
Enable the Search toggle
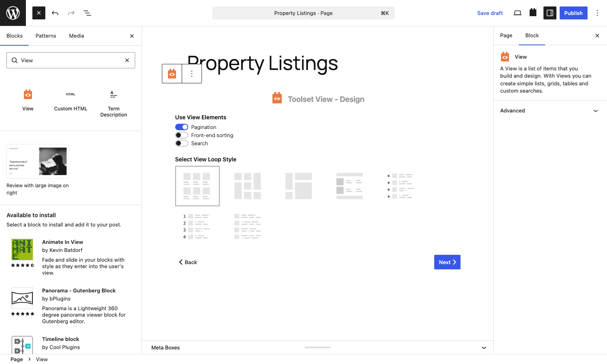point(182,143)
